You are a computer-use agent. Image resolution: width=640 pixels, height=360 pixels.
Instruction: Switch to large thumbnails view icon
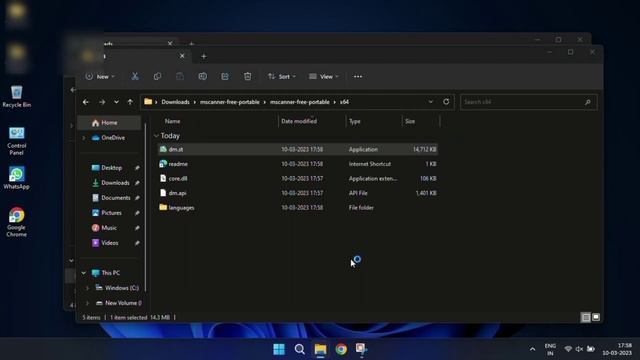point(596,317)
